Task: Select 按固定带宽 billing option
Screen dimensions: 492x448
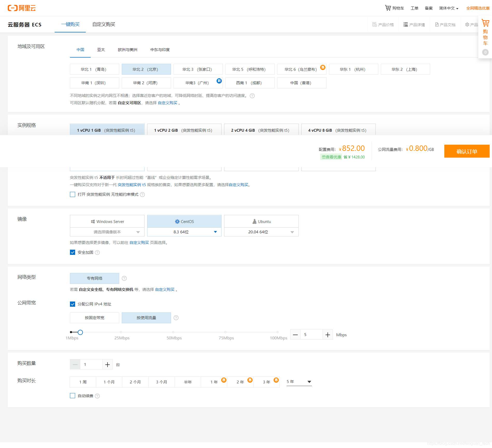Action: (x=95, y=318)
